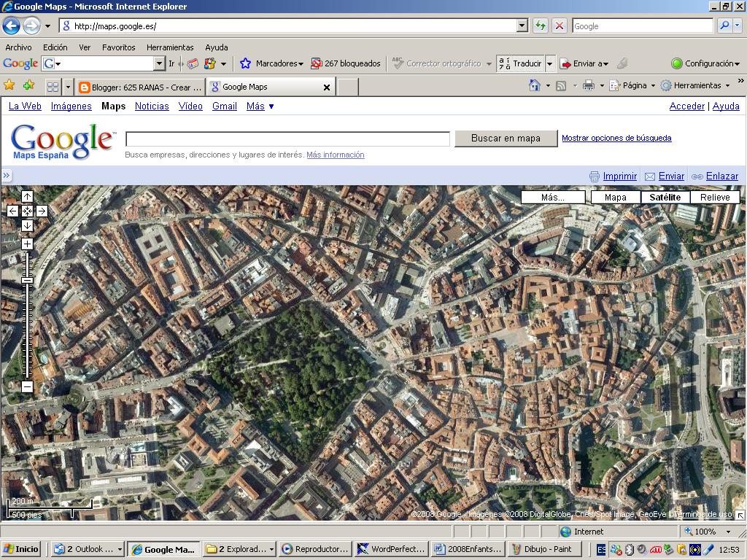The height and width of the screenshot is (560, 747).
Task: Click the Imprimir link above the map
Action: coord(620,176)
